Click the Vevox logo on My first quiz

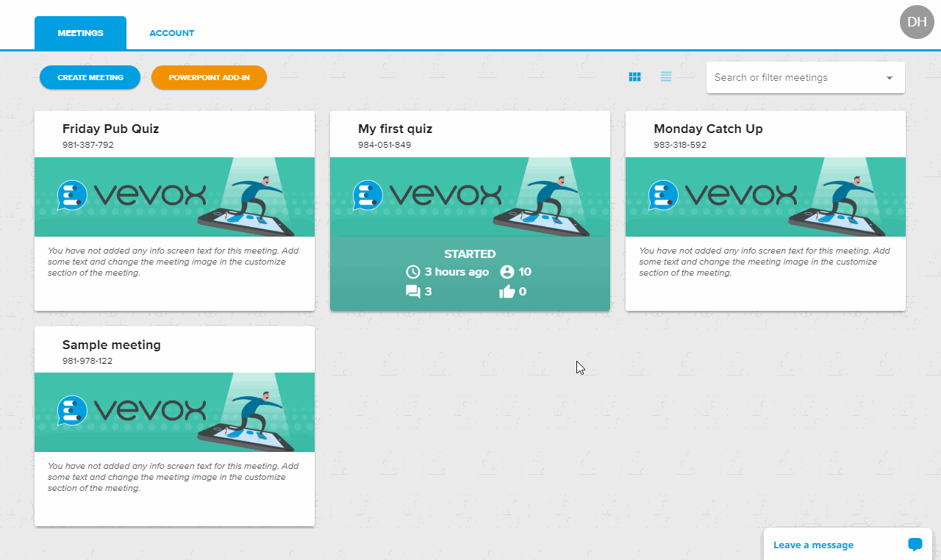click(x=428, y=195)
